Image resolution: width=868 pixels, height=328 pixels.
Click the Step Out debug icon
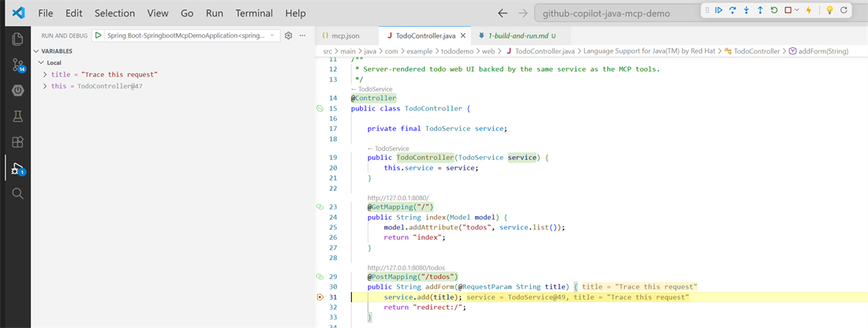pyautogui.click(x=760, y=10)
